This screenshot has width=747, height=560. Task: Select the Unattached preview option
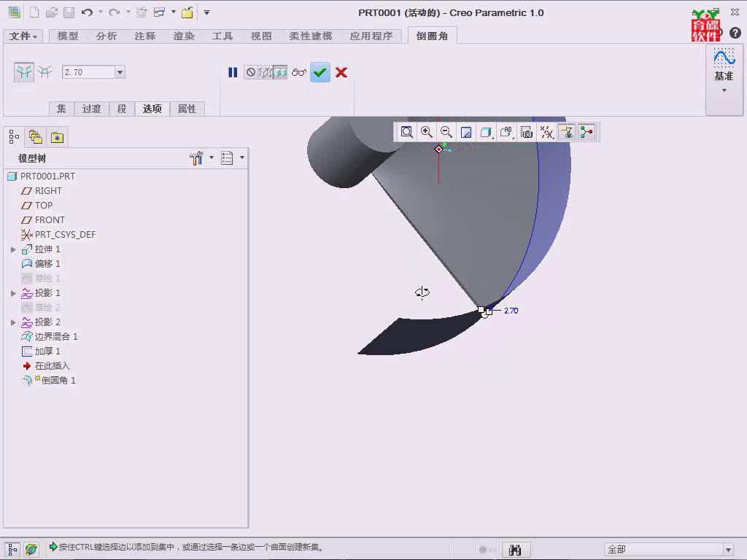click(x=266, y=72)
